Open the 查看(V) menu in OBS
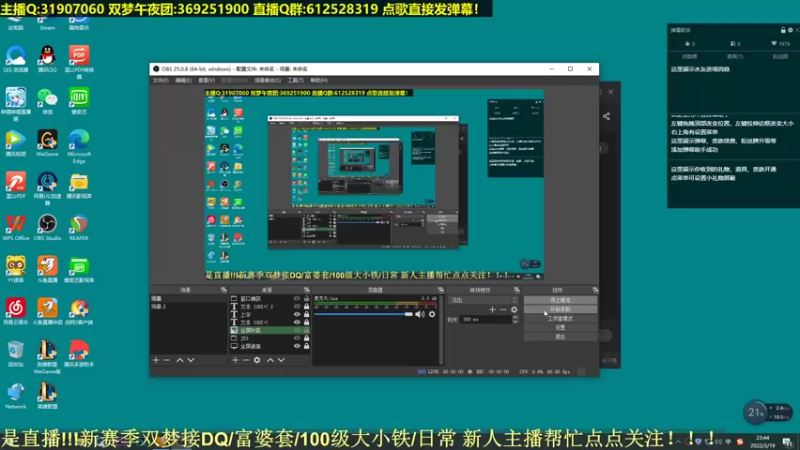 207,81
